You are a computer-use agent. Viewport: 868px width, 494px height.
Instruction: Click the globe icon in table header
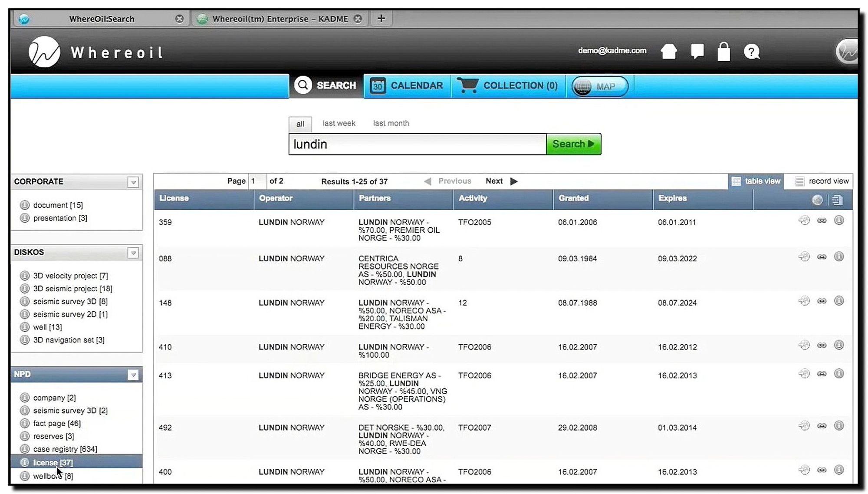pyautogui.click(x=817, y=200)
